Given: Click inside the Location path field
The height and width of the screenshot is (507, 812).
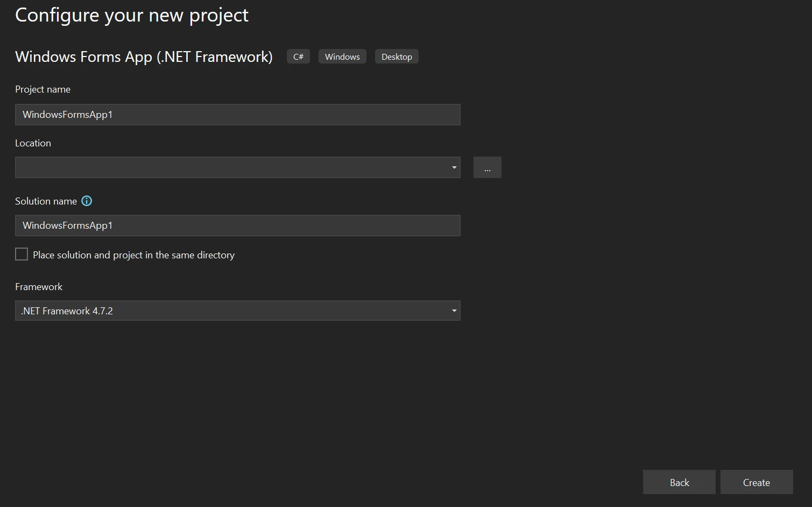Looking at the screenshot, I should (x=231, y=167).
